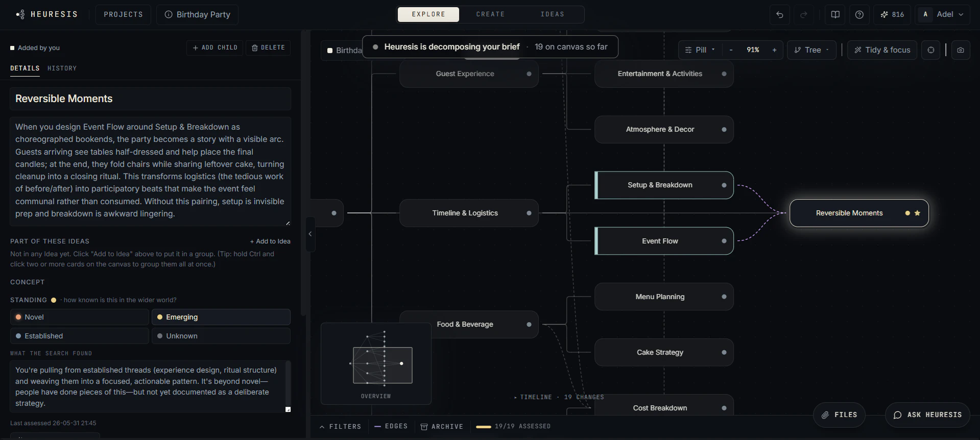The image size is (980, 440).
Task: Open the Archive
Action: coord(442,427)
